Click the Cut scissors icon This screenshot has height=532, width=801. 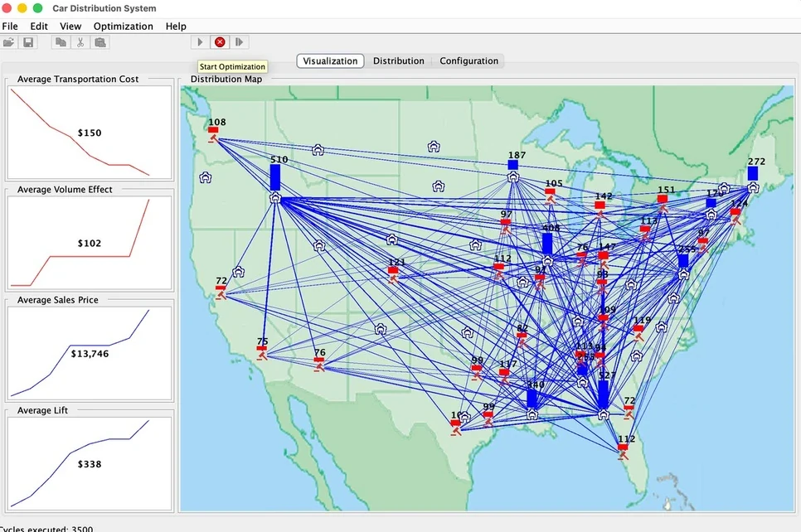[x=80, y=42]
